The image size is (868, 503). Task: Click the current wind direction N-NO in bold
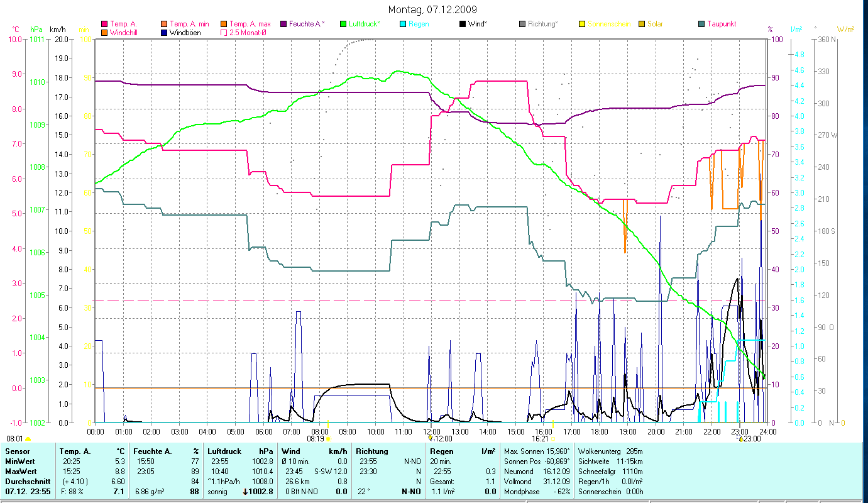coord(411,492)
